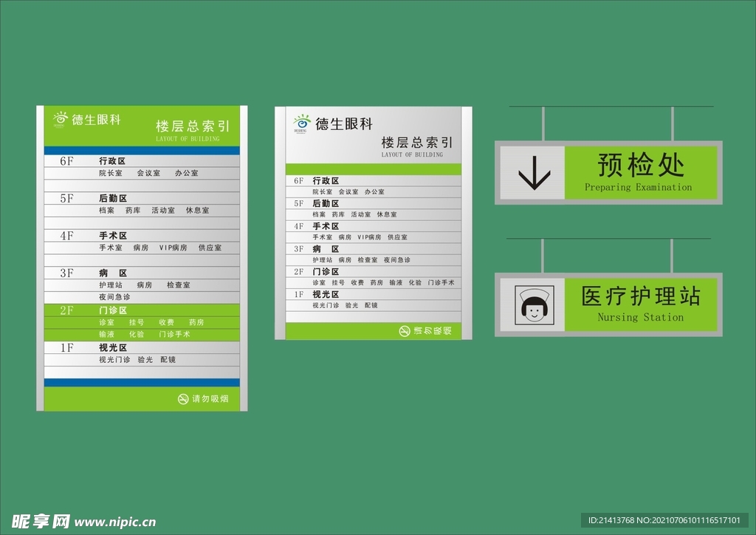Select the 2F label on the silver-header directory
The height and width of the screenshot is (535, 756).
(x=299, y=272)
